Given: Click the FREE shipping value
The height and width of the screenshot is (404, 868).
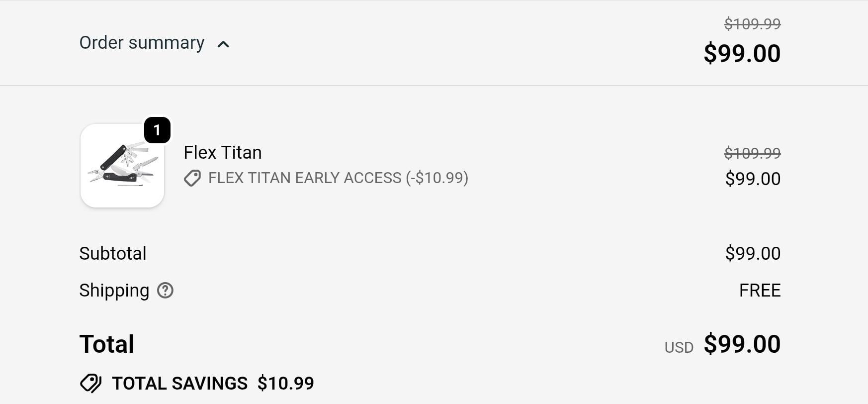Looking at the screenshot, I should coord(759,290).
